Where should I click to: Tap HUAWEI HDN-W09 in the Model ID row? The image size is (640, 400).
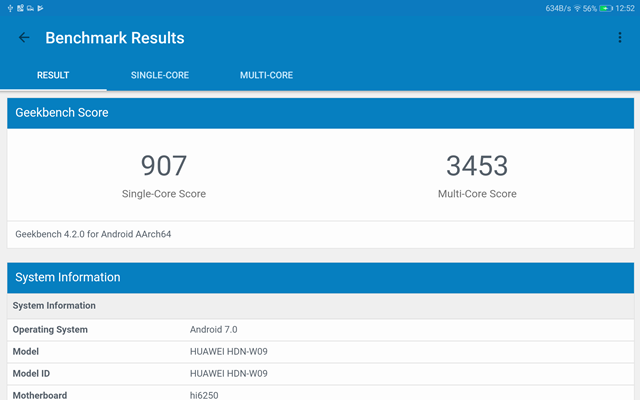point(229,373)
